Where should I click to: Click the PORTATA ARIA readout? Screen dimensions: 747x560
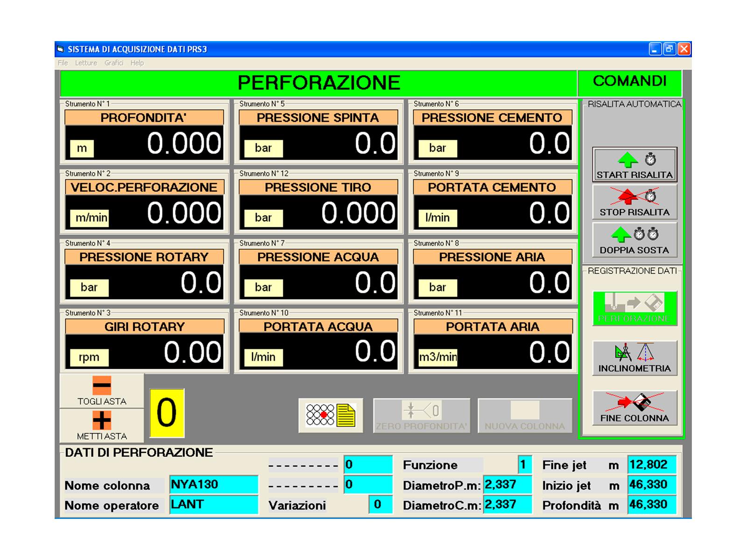(x=493, y=351)
